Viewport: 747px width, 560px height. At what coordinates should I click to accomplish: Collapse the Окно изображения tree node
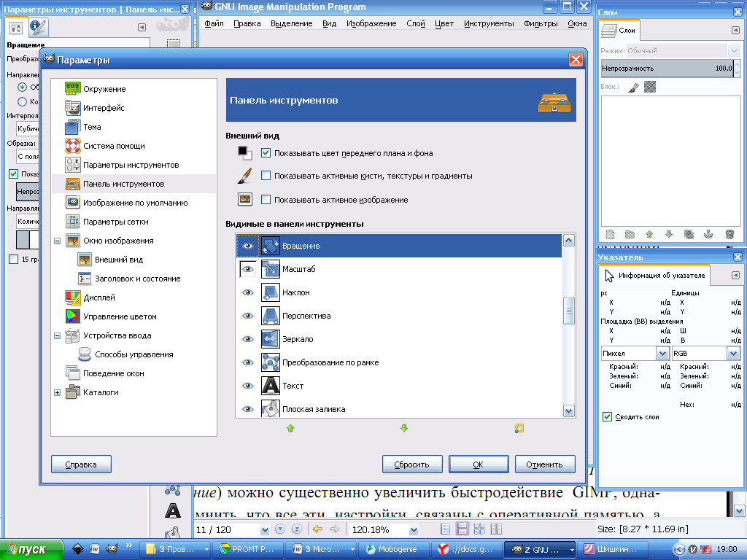tap(57, 241)
